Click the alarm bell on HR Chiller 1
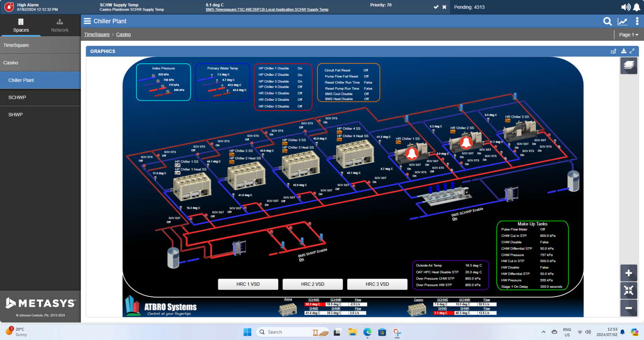644x340 pixels. point(412,153)
